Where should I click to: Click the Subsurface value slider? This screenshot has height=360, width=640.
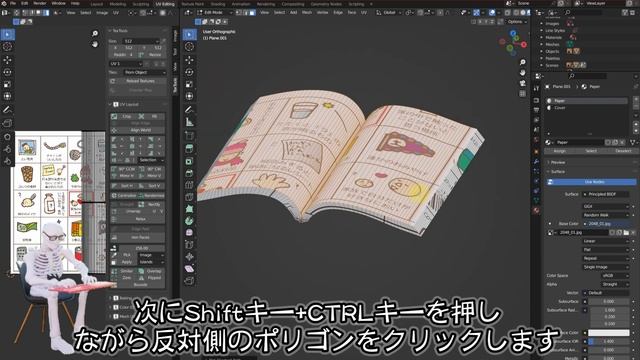point(609,301)
